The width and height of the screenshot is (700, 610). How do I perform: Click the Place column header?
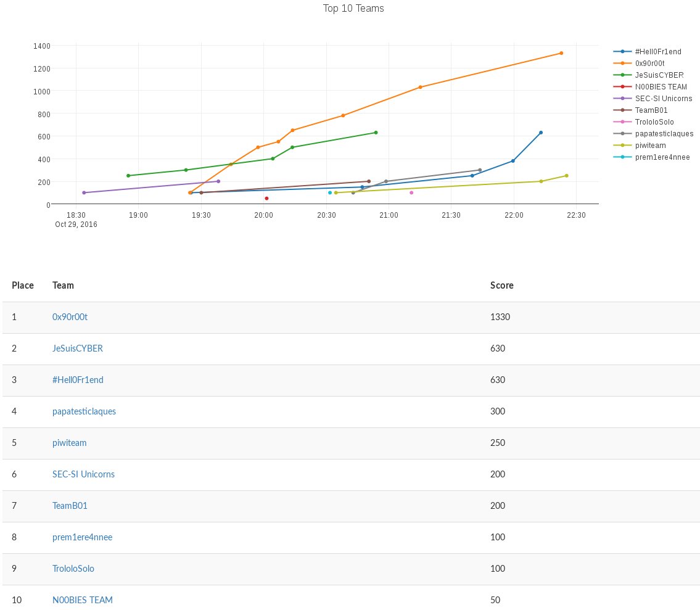[23, 286]
